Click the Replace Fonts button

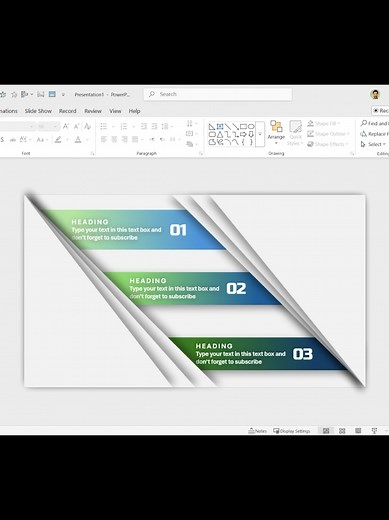(x=374, y=134)
